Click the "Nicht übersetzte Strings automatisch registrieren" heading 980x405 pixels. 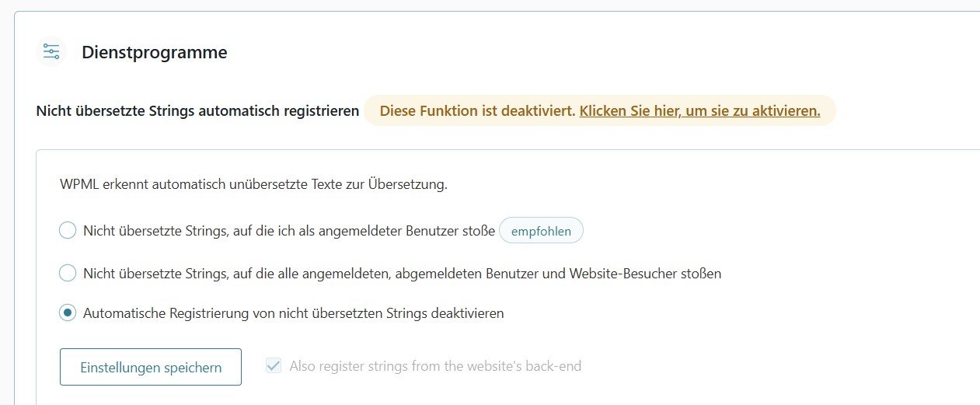197,111
